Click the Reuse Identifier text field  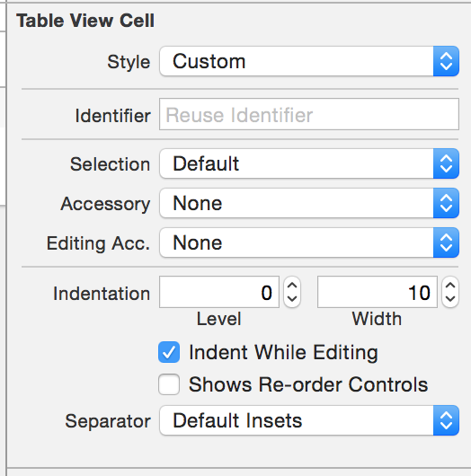coord(309,114)
